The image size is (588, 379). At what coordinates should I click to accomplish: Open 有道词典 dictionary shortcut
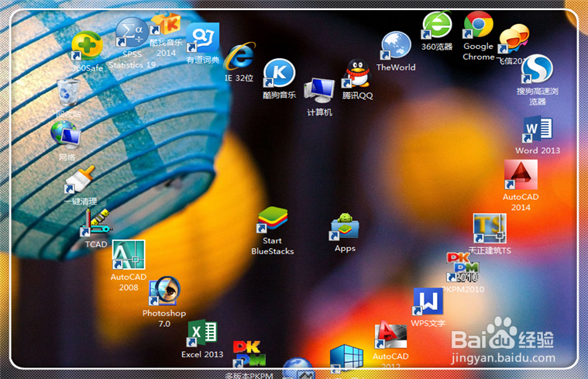click(x=203, y=38)
